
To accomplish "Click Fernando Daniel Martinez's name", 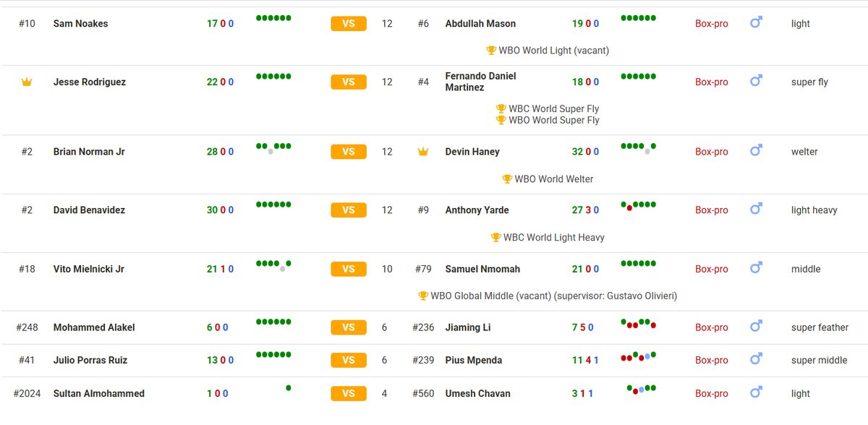I will (480, 82).
